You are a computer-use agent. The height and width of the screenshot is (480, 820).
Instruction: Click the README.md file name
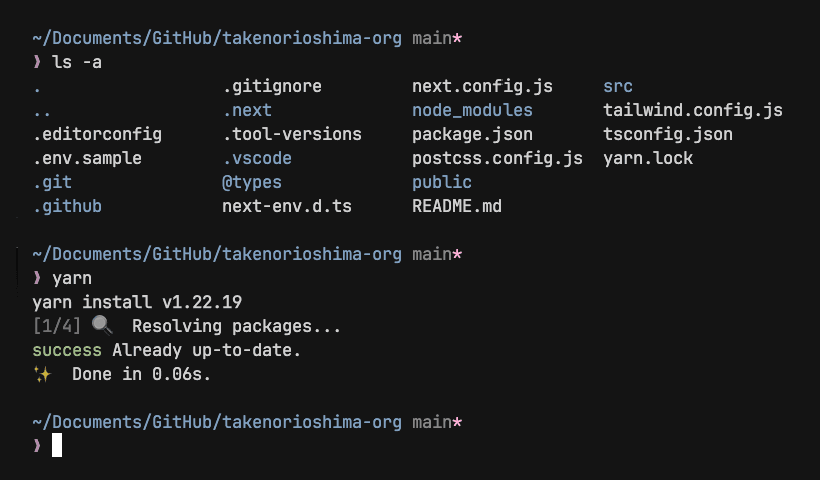[x=457, y=206]
